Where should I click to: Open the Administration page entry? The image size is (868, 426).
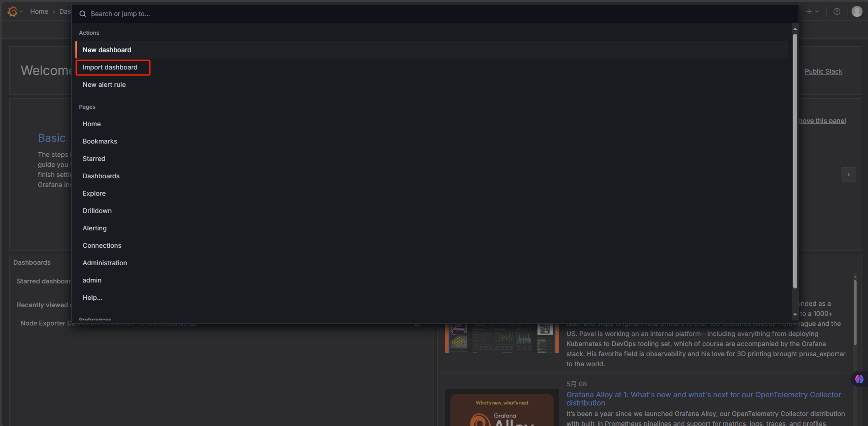tap(432, 263)
